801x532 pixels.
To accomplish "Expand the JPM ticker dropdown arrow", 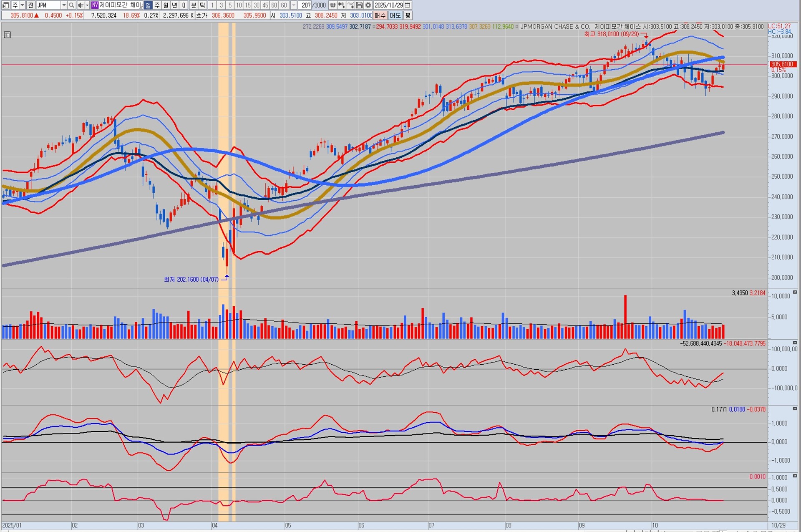I will click(x=64, y=5).
